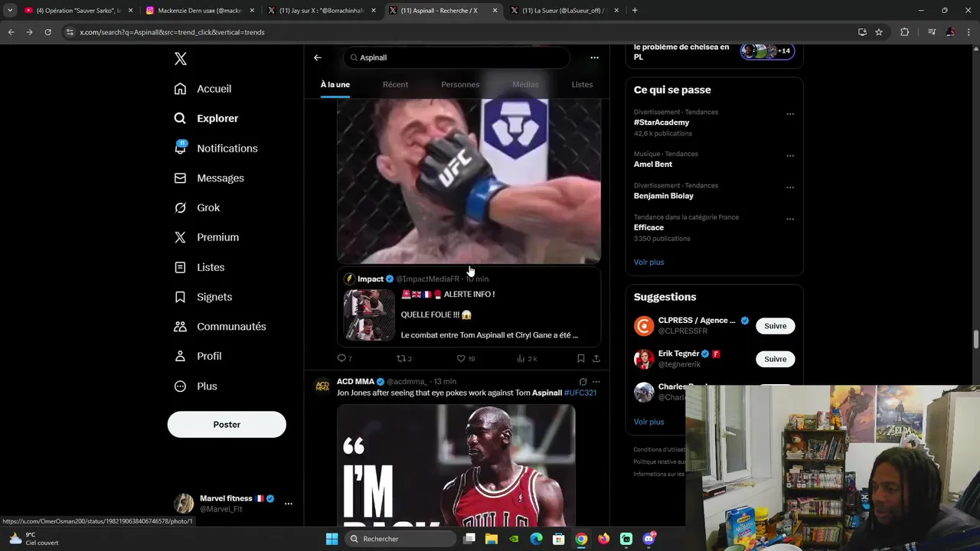Viewport: 980px width, 551px height.
Task: Open Signets bookmarks
Action: pos(203,297)
